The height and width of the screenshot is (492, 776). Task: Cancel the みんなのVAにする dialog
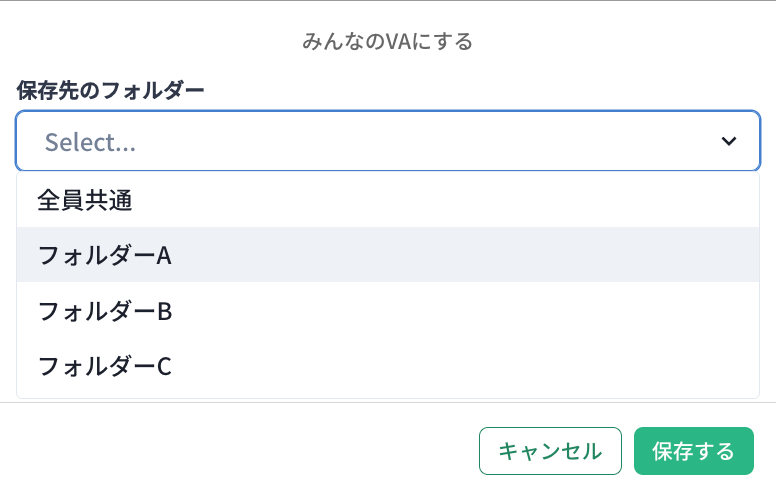pos(550,451)
